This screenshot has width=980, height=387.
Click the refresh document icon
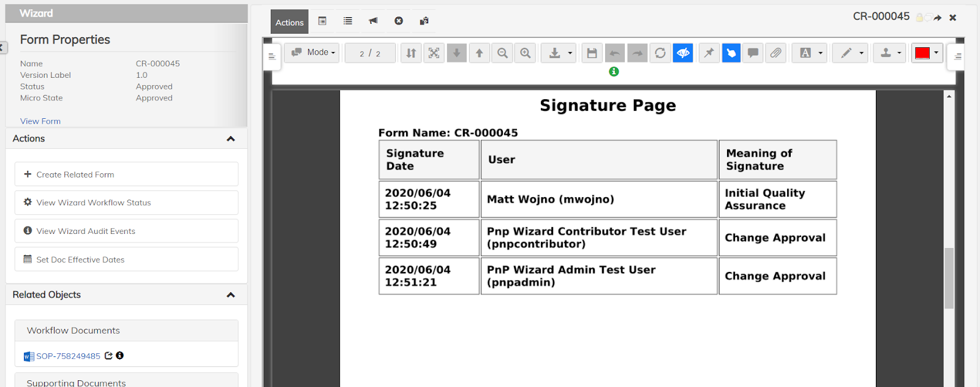660,53
